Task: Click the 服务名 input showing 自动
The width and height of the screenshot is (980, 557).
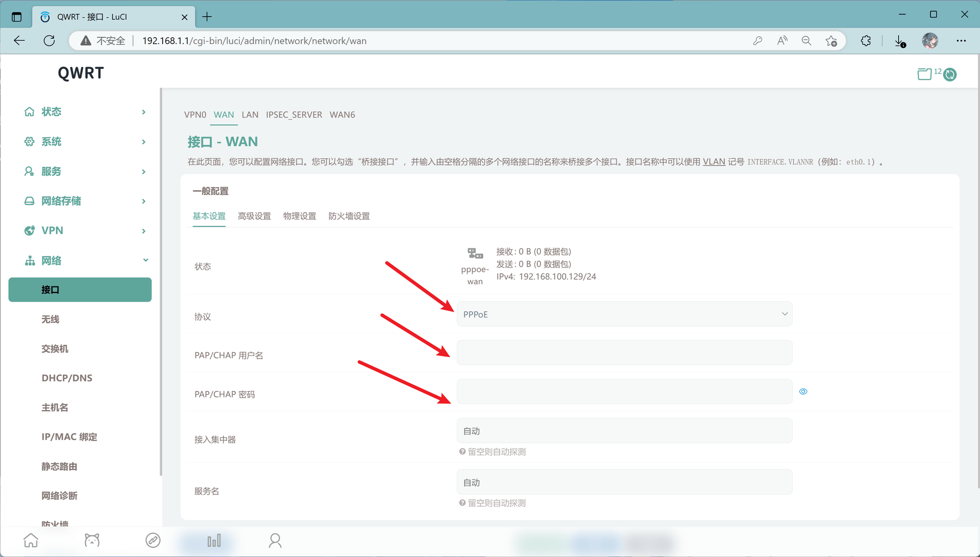Action: tap(624, 482)
